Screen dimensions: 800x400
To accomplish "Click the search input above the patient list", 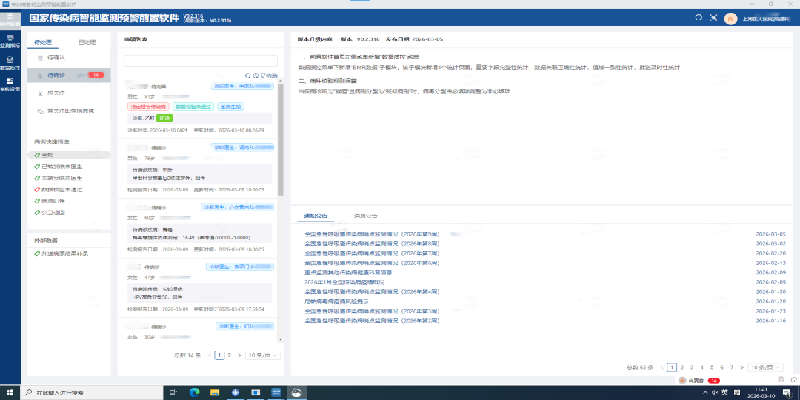I will point(200,61).
